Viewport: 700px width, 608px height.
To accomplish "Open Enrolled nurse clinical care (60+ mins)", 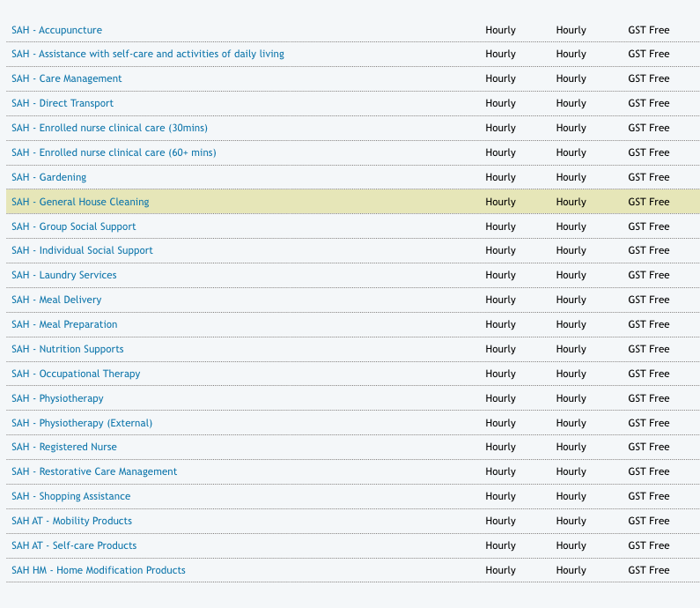I will coord(114,152).
